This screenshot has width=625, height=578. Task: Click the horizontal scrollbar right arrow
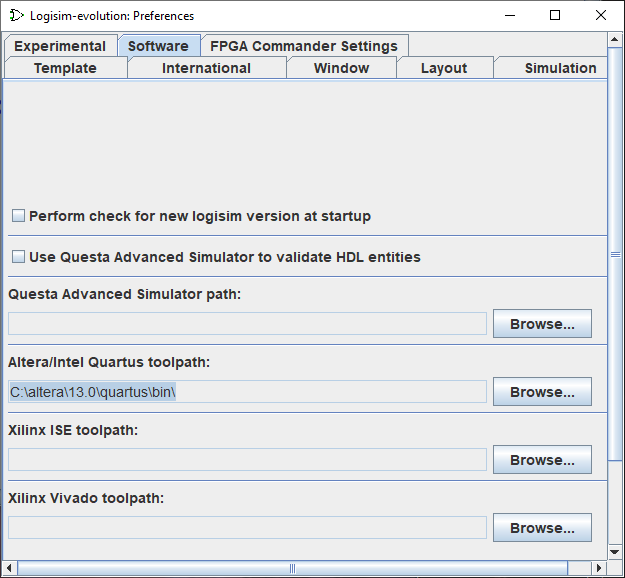tap(599, 568)
